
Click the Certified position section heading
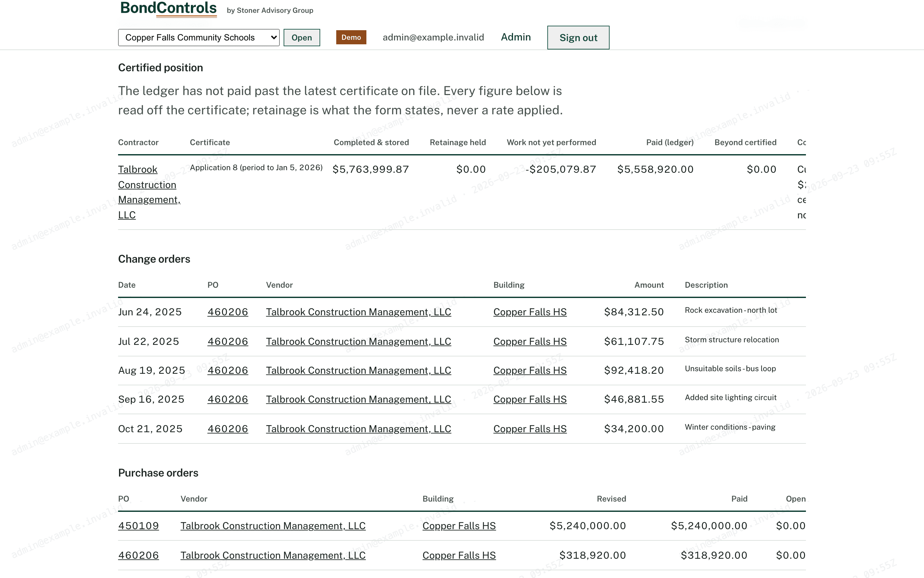coord(160,68)
